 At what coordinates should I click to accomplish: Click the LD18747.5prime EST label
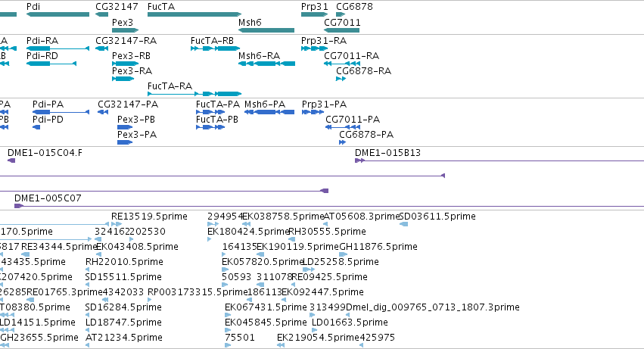(123, 323)
